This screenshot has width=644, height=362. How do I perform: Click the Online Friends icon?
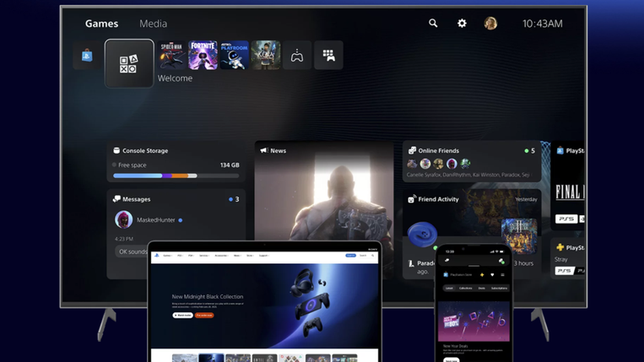[412, 151]
